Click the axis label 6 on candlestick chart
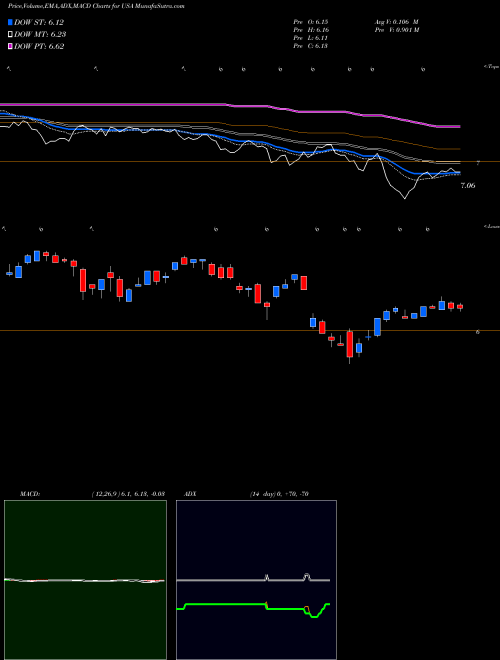 pyautogui.click(x=478, y=332)
